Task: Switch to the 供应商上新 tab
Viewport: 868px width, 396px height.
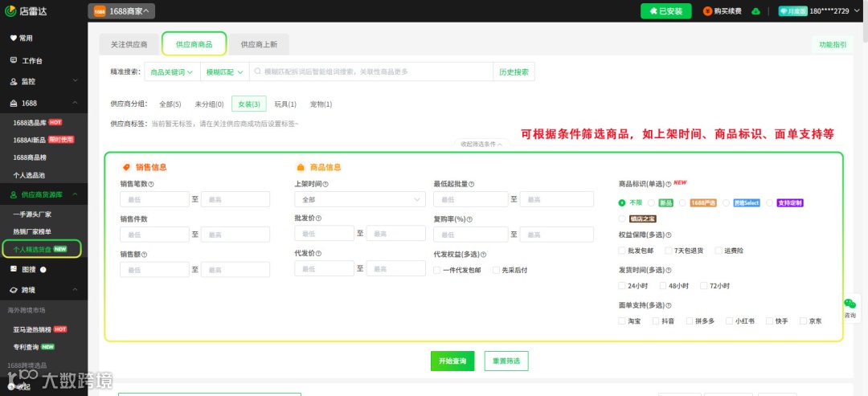Action: [x=259, y=44]
